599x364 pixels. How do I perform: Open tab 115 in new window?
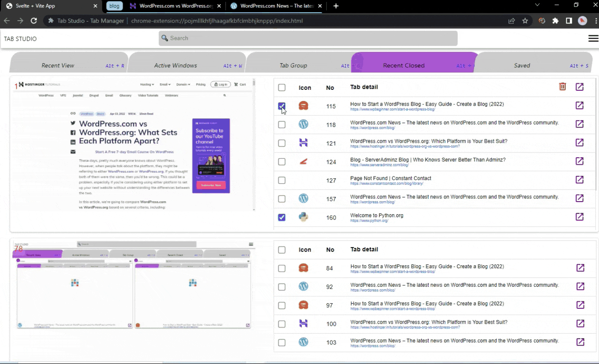579,105
